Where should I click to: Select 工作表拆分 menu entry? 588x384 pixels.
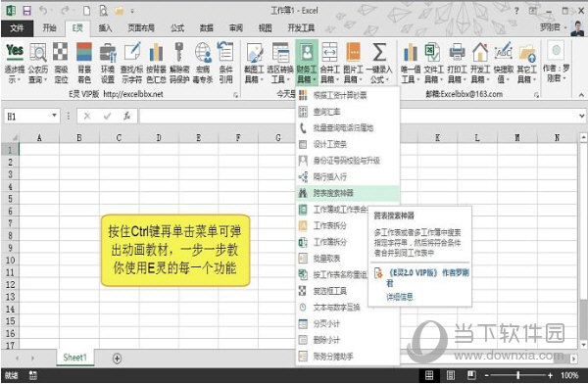point(332,225)
